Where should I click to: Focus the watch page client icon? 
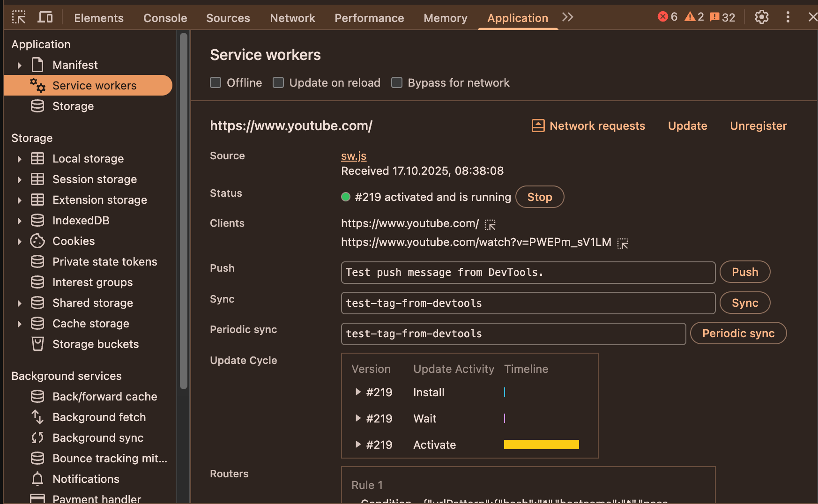click(x=622, y=244)
